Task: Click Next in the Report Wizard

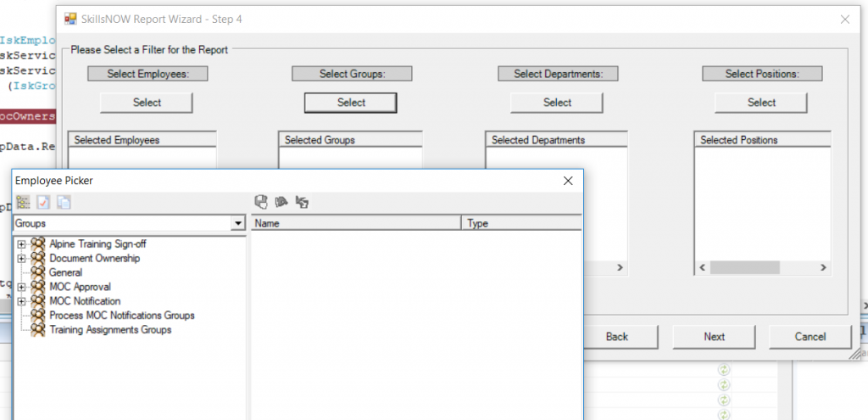Action: click(x=714, y=336)
